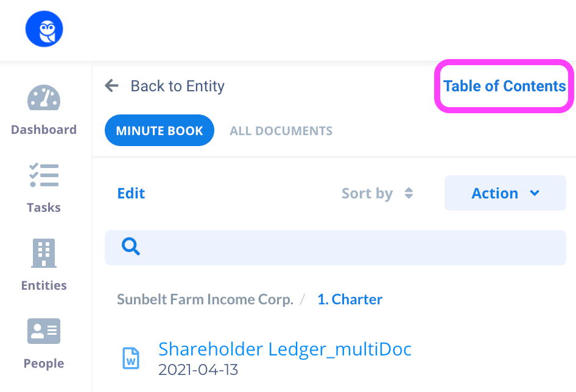
Task: Focus the document search field
Action: click(335, 248)
